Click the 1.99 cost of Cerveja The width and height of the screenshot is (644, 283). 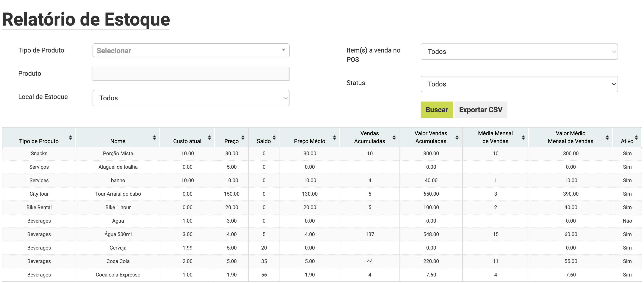(187, 248)
